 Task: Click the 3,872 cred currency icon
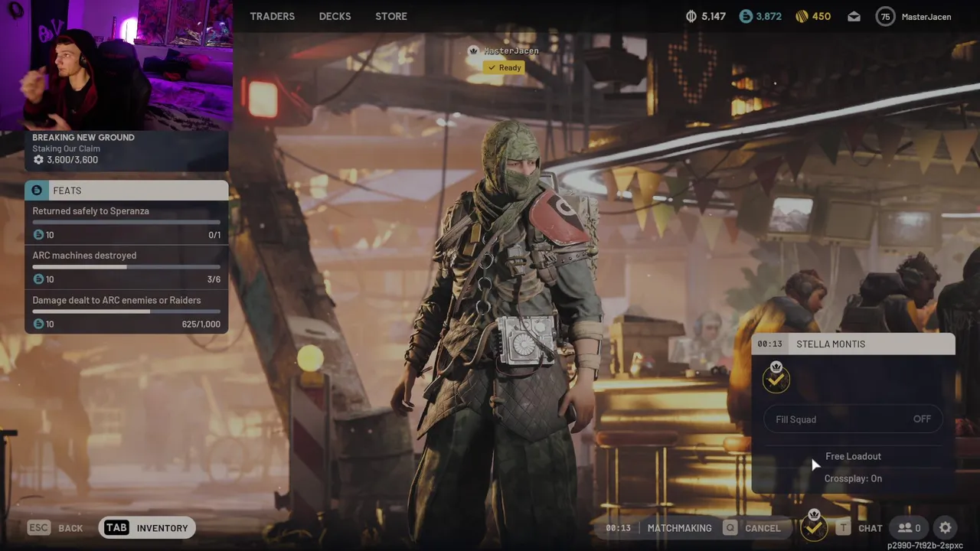(x=746, y=16)
